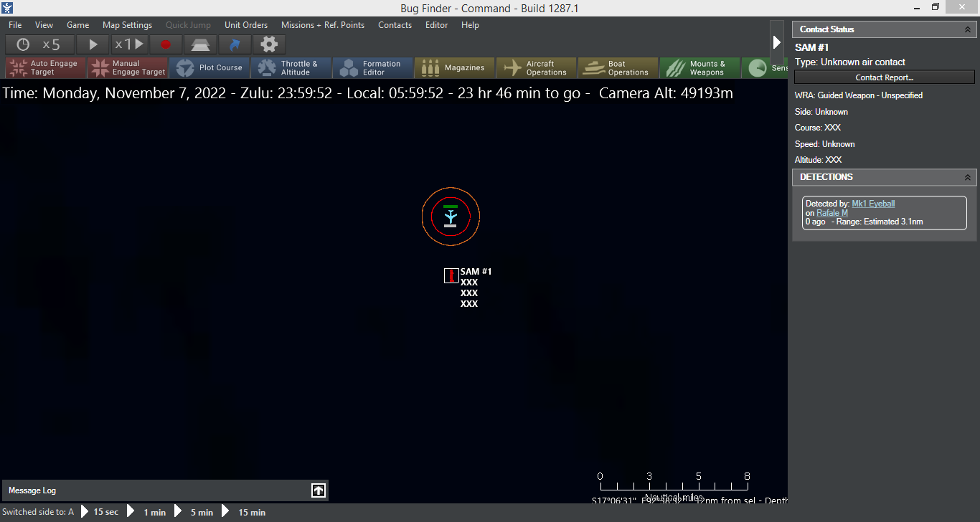Open the Formation Editor
This screenshot has width=980, height=522.
point(372,67)
